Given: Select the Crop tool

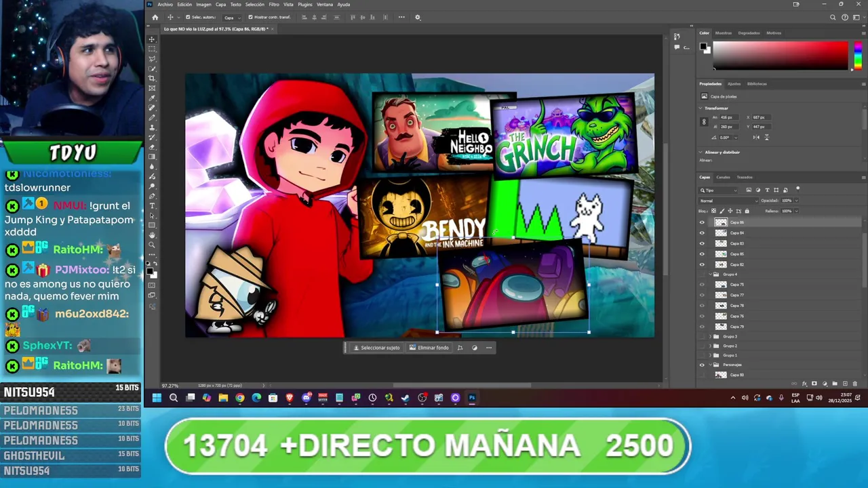Looking at the screenshot, I should pos(152,79).
